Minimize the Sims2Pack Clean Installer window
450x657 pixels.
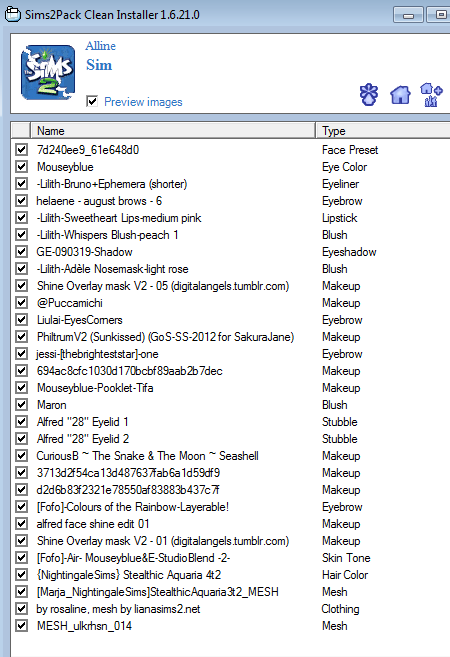tap(408, 15)
